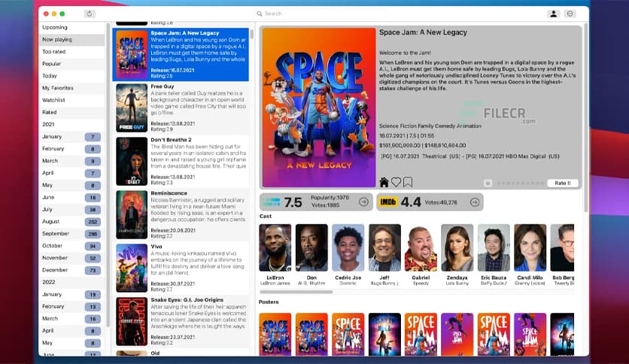Select the Now playing category
Image resolution: width=629 pixels, height=364 pixels.
(71, 39)
